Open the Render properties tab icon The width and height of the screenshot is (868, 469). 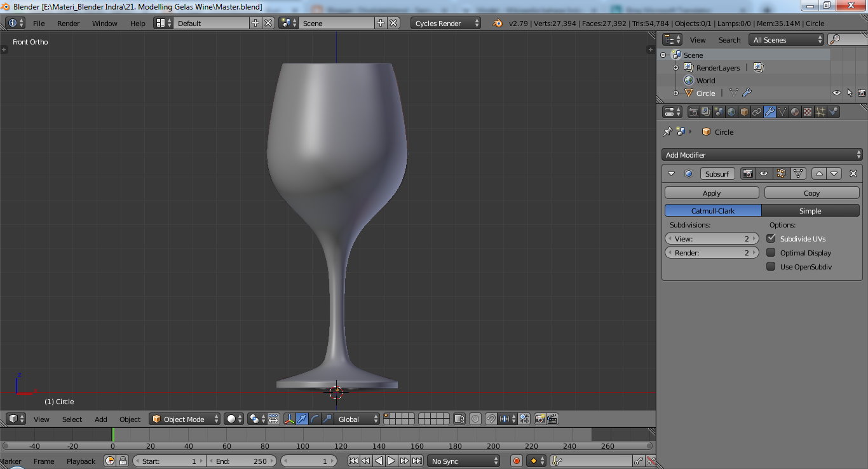[694, 111]
